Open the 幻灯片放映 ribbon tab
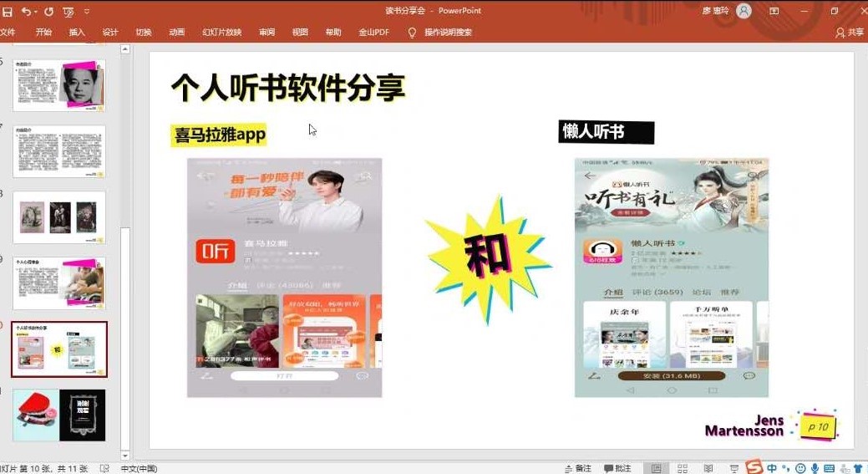 (x=222, y=32)
